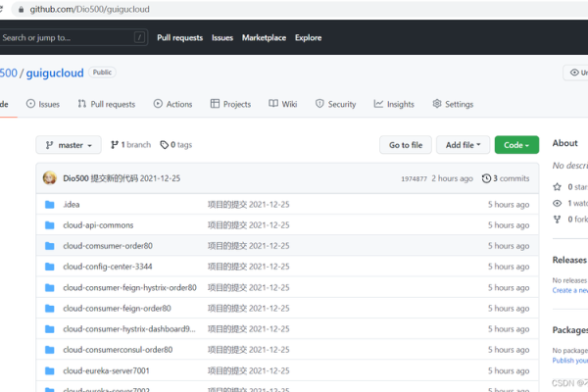Screen dimensions: 588x392
Task: Open the Dio500 avatar on the latest commit
Action: point(50,178)
